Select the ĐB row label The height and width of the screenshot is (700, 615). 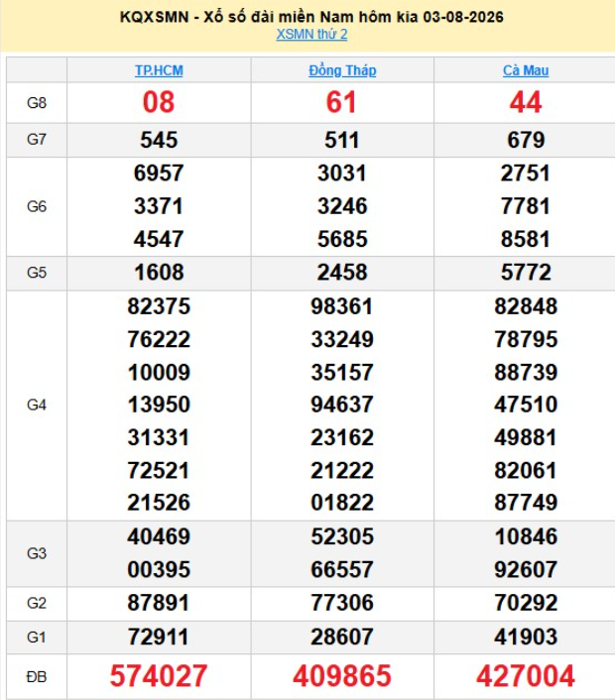[37, 677]
